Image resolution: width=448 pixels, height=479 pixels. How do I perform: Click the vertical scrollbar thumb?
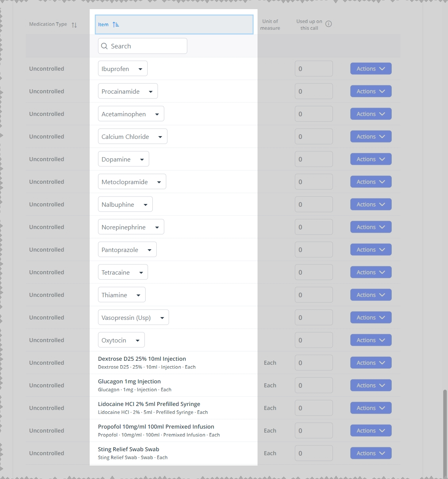click(445, 434)
